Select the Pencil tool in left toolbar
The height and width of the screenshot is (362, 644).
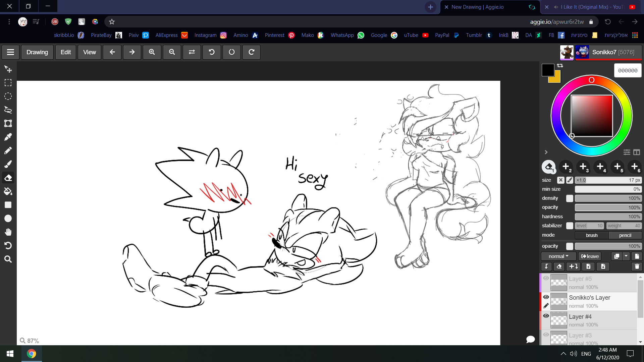[8, 151]
